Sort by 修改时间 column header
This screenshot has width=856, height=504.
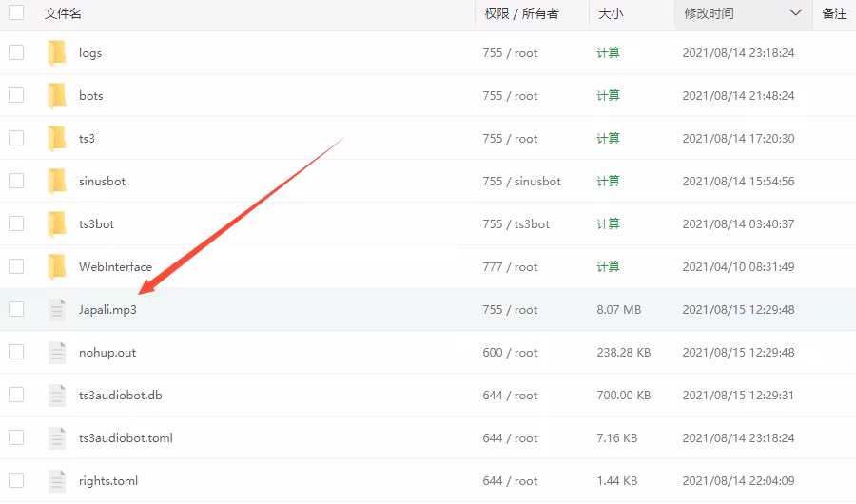coord(709,13)
